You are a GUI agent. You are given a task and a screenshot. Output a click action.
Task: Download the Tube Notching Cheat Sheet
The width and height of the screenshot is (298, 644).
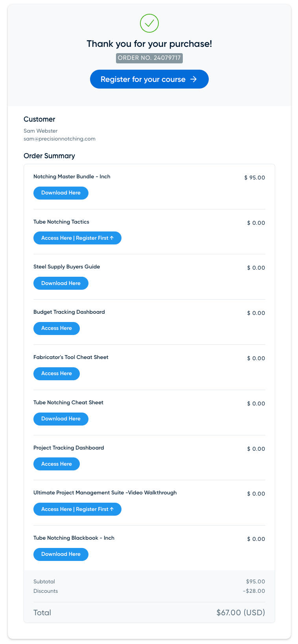[x=61, y=419]
